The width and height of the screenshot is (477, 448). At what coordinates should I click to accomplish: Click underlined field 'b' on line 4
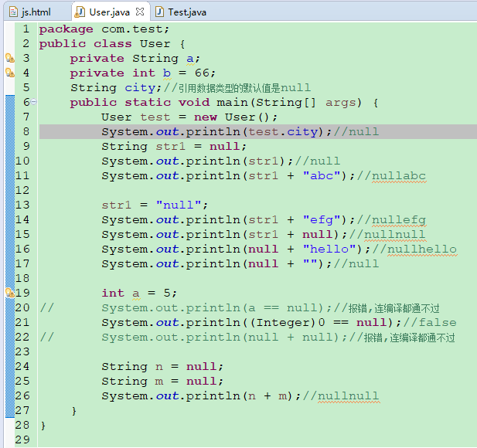pos(167,73)
